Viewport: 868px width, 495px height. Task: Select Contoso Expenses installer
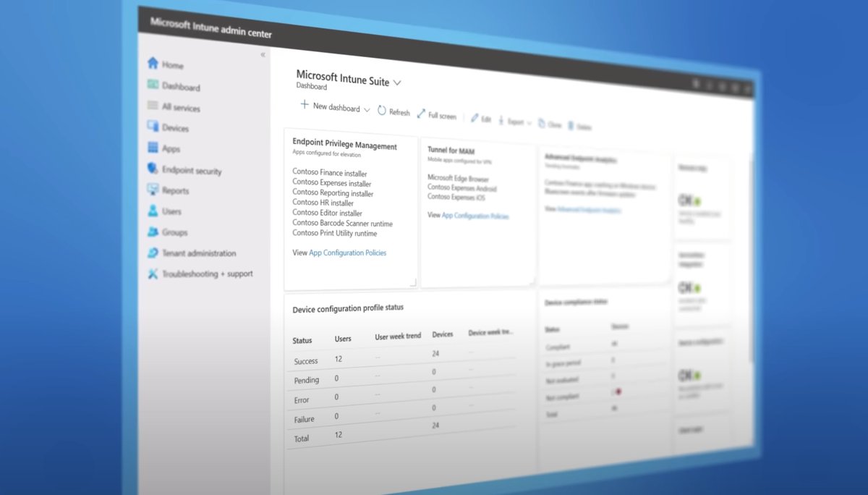332,184
